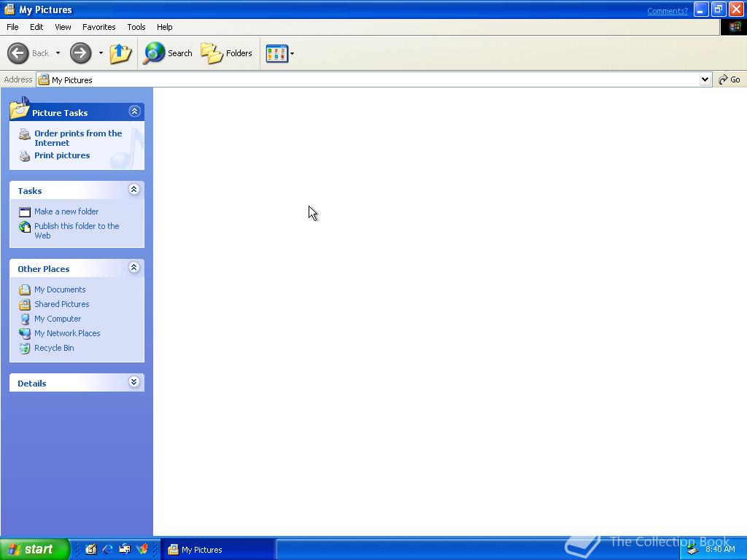Open the Forward history dropdown arrow
Viewport: 747px width, 560px height.
pyautogui.click(x=101, y=52)
